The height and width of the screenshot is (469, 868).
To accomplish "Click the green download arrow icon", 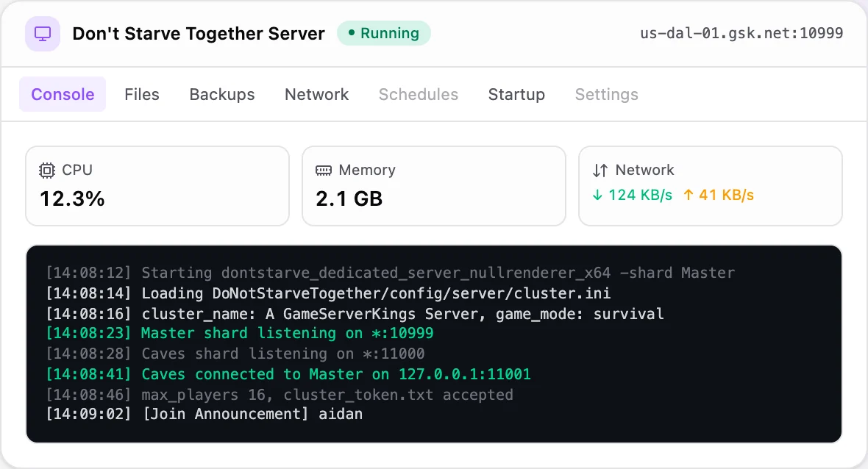I will pos(597,195).
